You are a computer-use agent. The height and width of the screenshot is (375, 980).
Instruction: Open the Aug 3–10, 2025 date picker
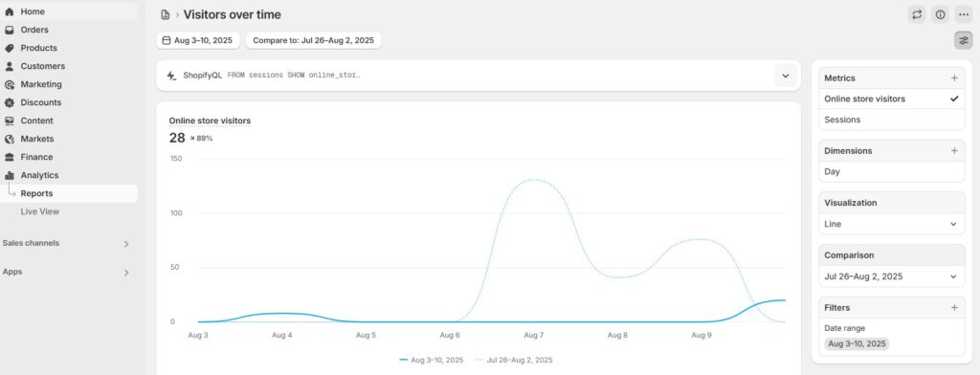[x=197, y=40]
